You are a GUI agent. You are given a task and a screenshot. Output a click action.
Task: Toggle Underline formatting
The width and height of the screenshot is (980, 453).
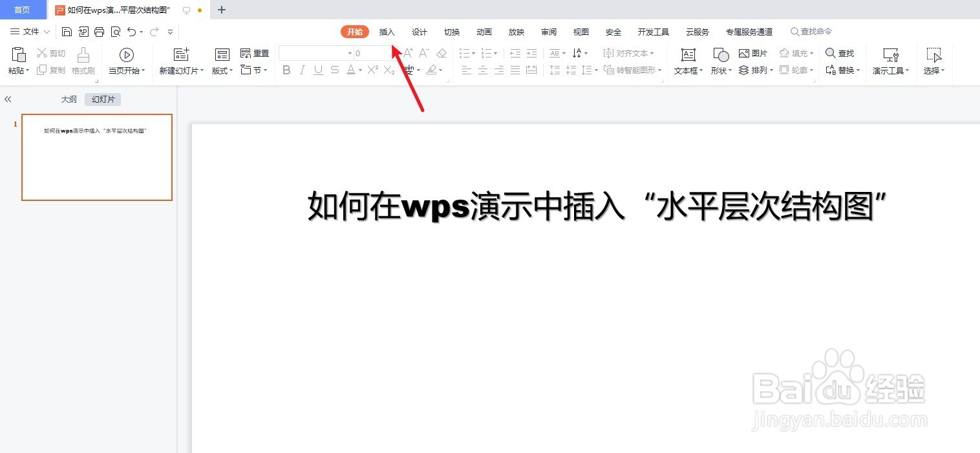(x=318, y=70)
